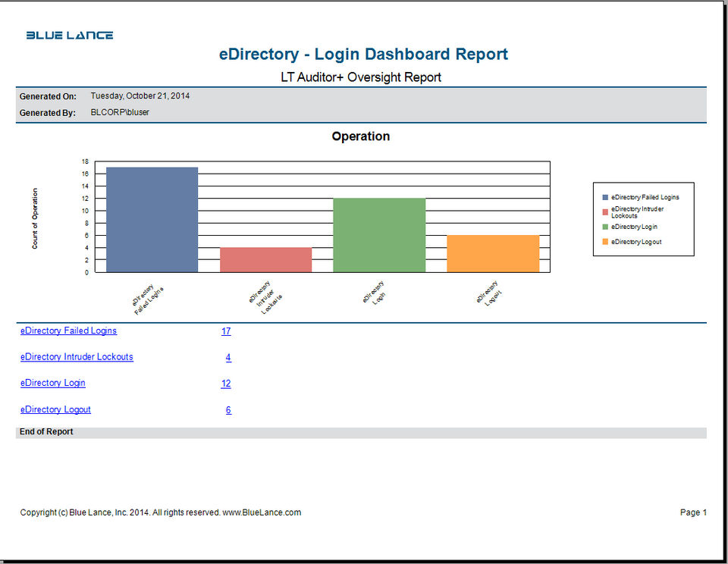Open the eDirectory Intruder Lockouts link
Image resolution: width=728 pixels, height=564 pixels.
pyautogui.click(x=77, y=357)
